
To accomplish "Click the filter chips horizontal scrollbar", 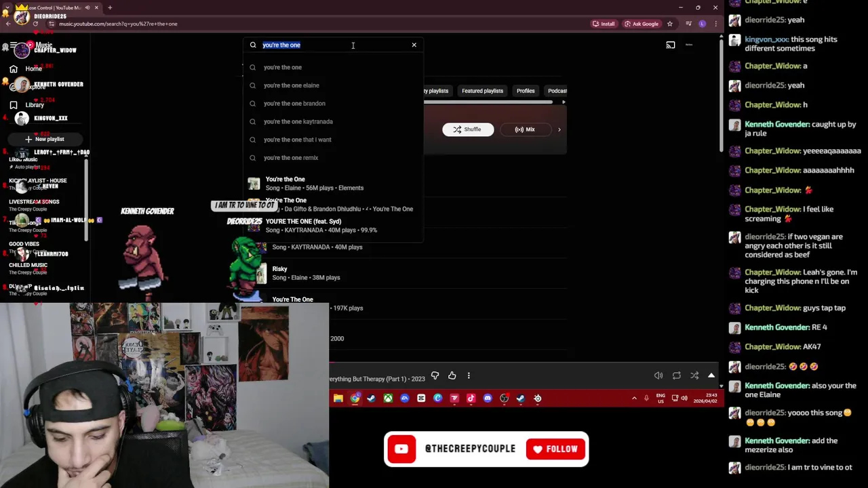I will [488, 102].
